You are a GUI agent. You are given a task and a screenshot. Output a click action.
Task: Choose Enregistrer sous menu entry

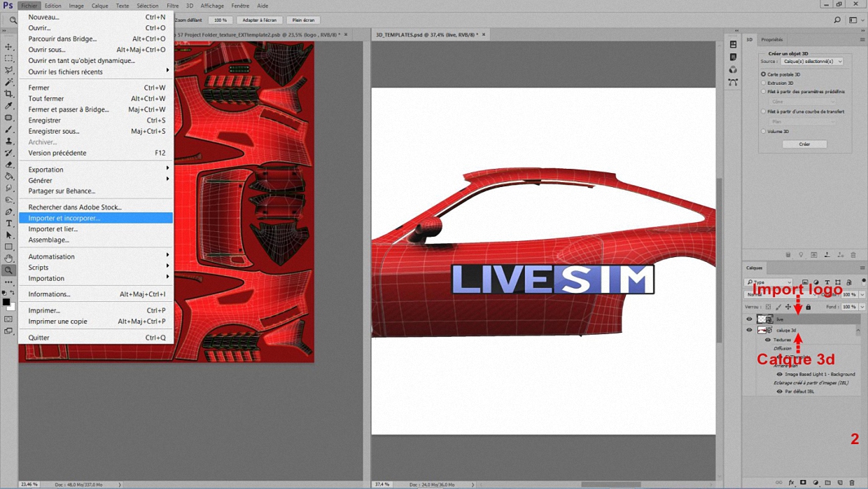(96, 131)
